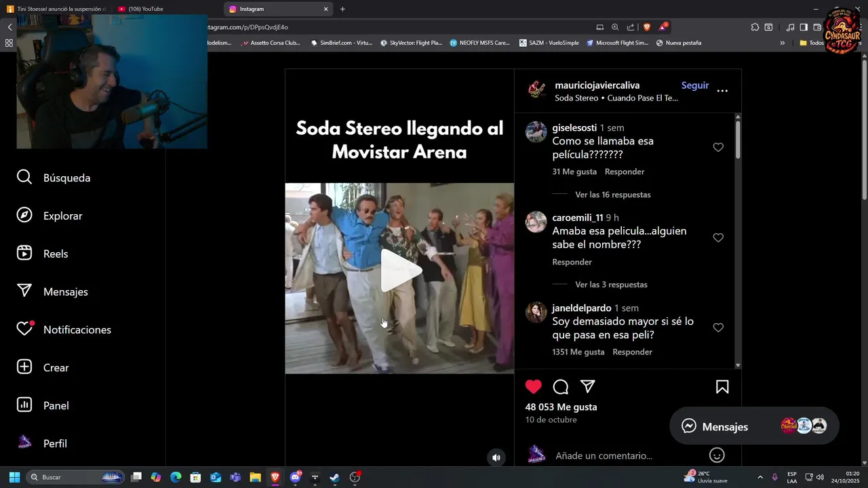
Task: Open the SimBrief.com bookmark
Action: point(341,43)
